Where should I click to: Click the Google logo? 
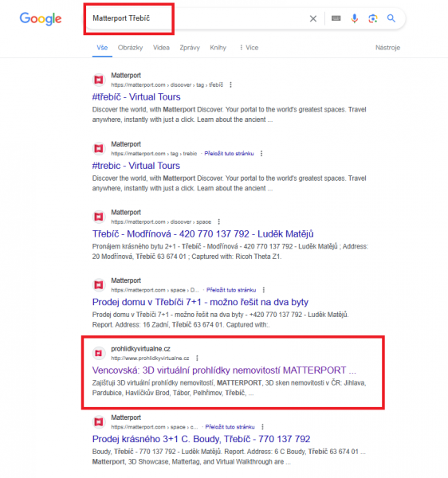(41, 19)
